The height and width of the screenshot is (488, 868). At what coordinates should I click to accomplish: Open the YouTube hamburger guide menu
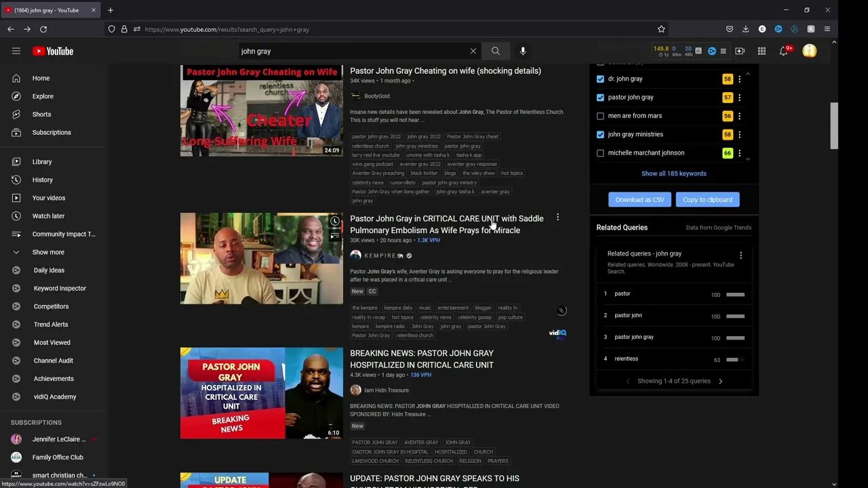16,51
